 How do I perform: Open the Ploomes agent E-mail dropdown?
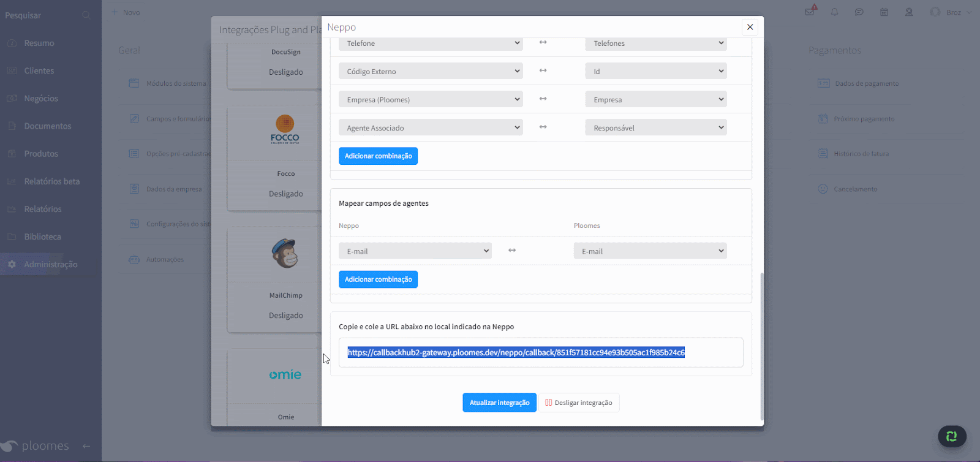click(650, 251)
